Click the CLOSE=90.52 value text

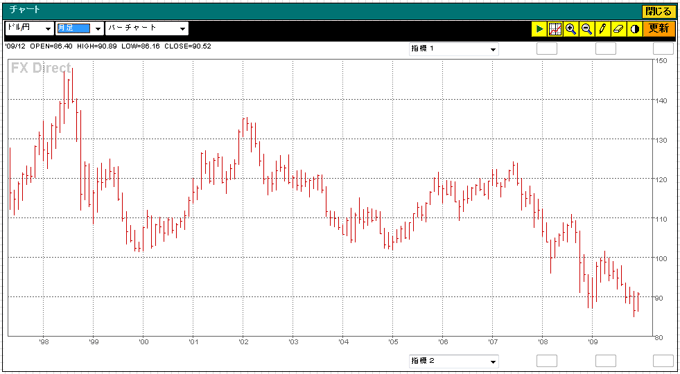(x=188, y=46)
